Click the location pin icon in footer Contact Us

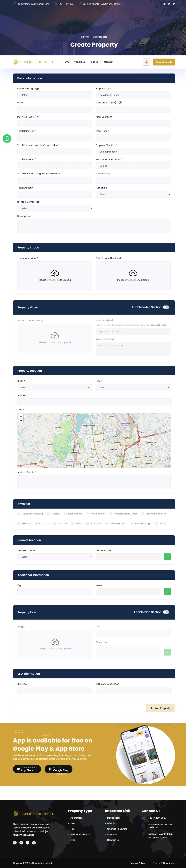(x=143, y=834)
